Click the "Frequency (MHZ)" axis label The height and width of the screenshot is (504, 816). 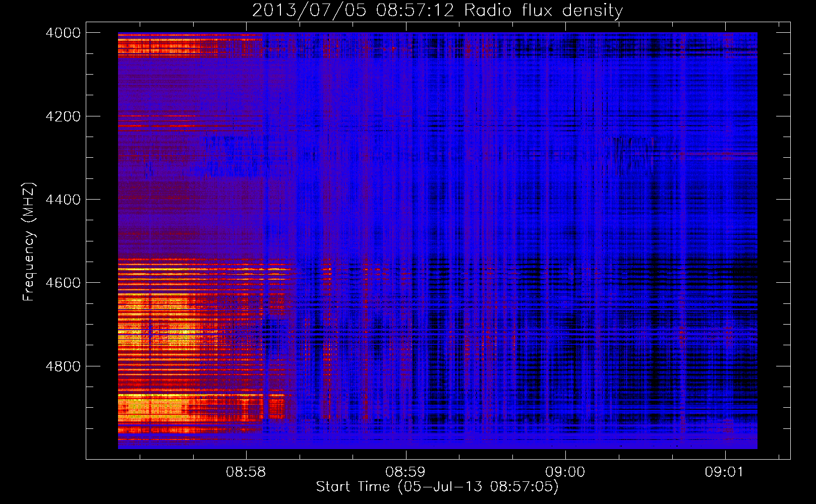click(29, 242)
